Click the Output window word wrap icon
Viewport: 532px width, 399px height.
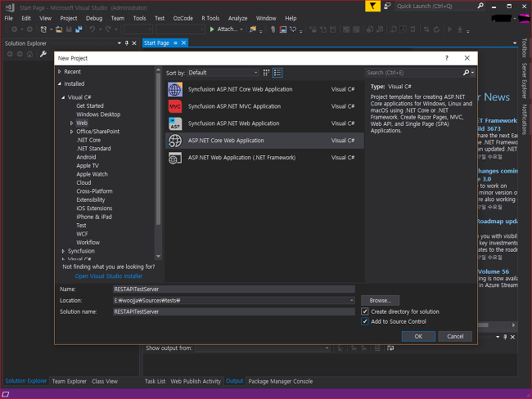390,348
